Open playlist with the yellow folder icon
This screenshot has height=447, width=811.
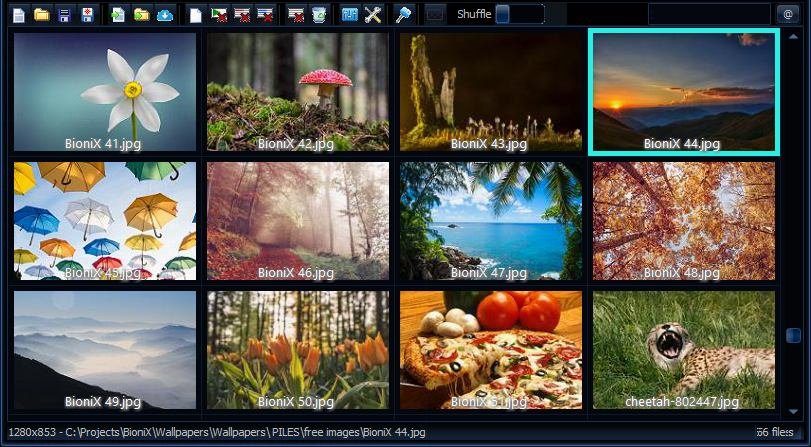pos(41,15)
